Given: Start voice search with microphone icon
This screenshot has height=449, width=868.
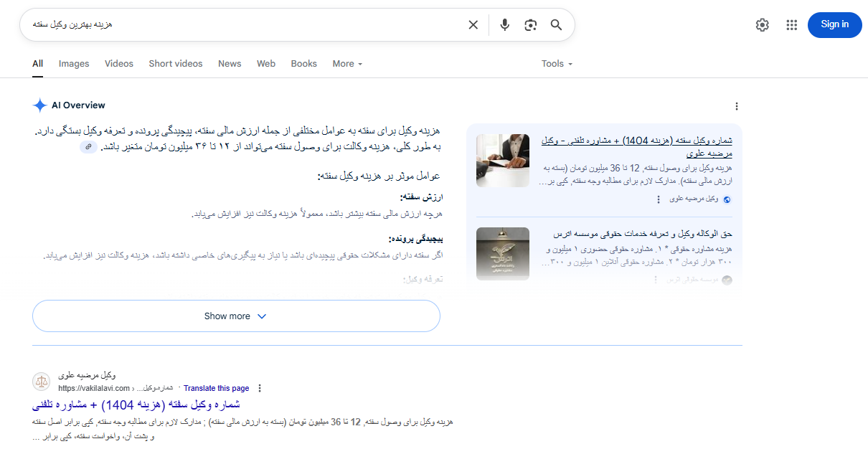Looking at the screenshot, I should click(505, 25).
